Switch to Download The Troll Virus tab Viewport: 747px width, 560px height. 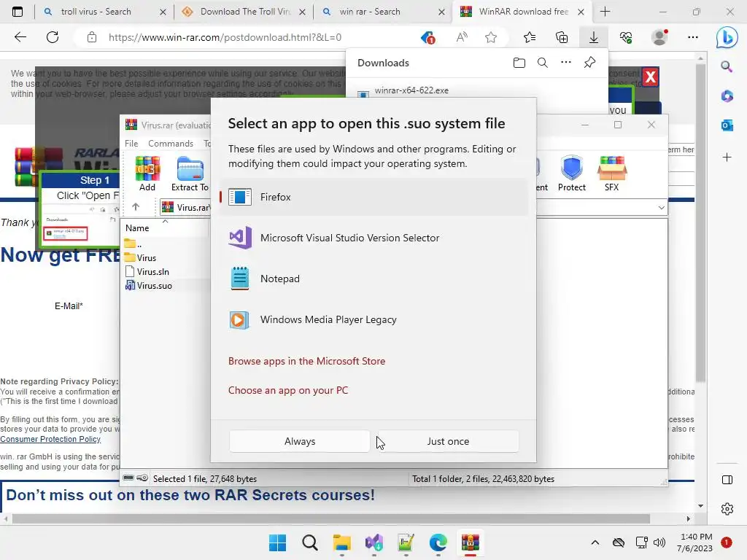coord(245,12)
